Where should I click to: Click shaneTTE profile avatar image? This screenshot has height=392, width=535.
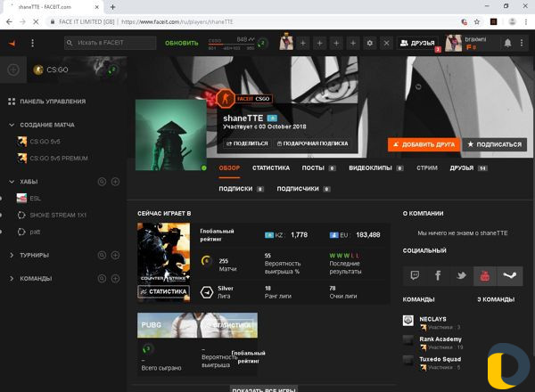click(170, 135)
